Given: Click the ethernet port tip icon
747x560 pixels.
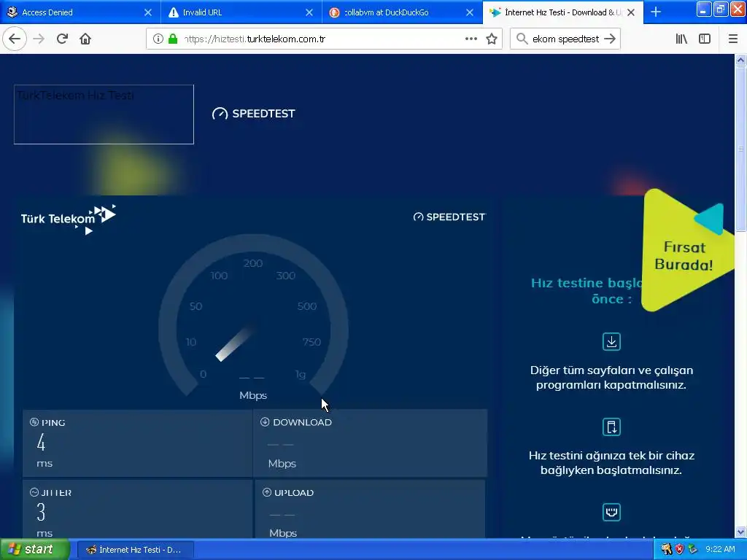Looking at the screenshot, I should pyautogui.click(x=611, y=512).
